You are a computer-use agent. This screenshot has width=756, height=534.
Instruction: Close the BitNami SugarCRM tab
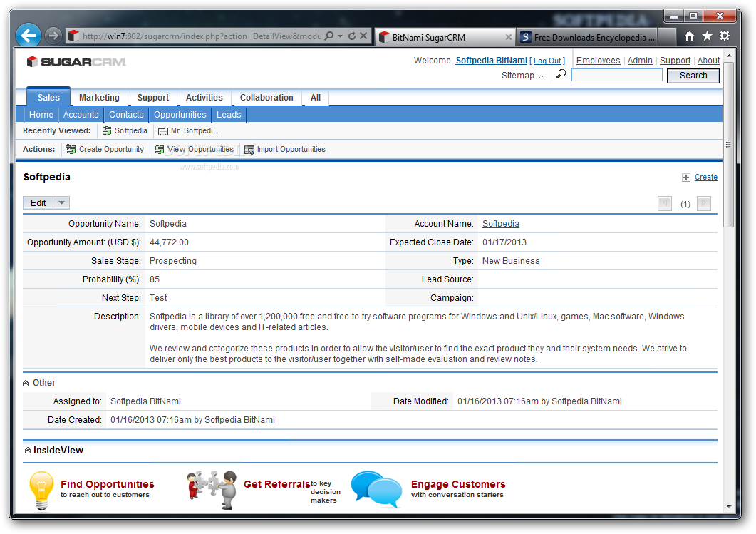point(508,37)
